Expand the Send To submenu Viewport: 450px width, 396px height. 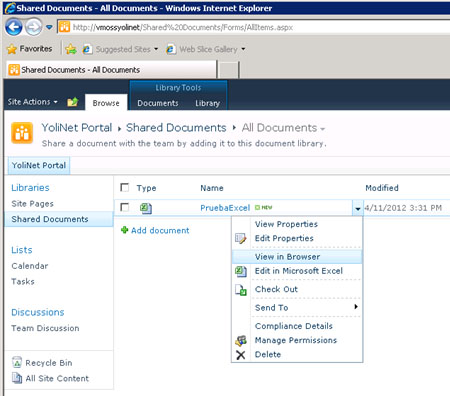pos(297,307)
